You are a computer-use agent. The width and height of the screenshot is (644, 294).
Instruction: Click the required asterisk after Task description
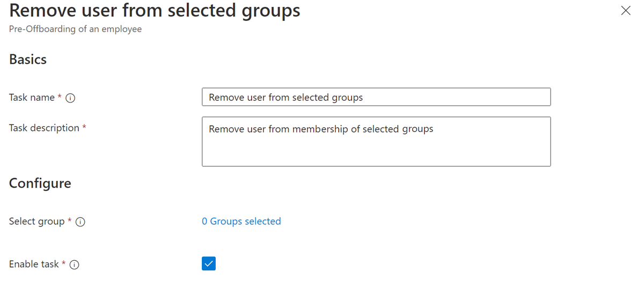point(84,128)
